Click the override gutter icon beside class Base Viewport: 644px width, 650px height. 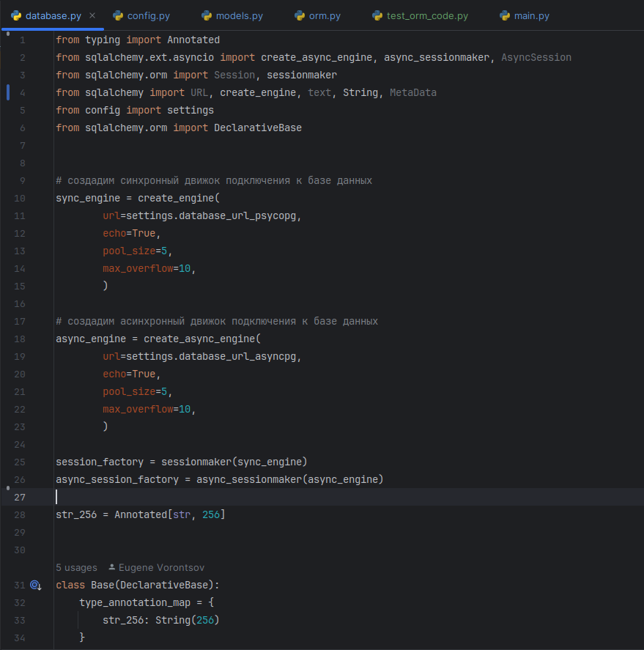pyautogui.click(x=36, y=585)
